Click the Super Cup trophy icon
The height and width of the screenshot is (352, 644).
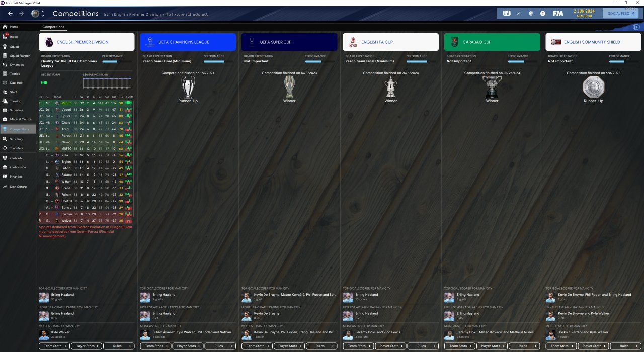(289, 87)
